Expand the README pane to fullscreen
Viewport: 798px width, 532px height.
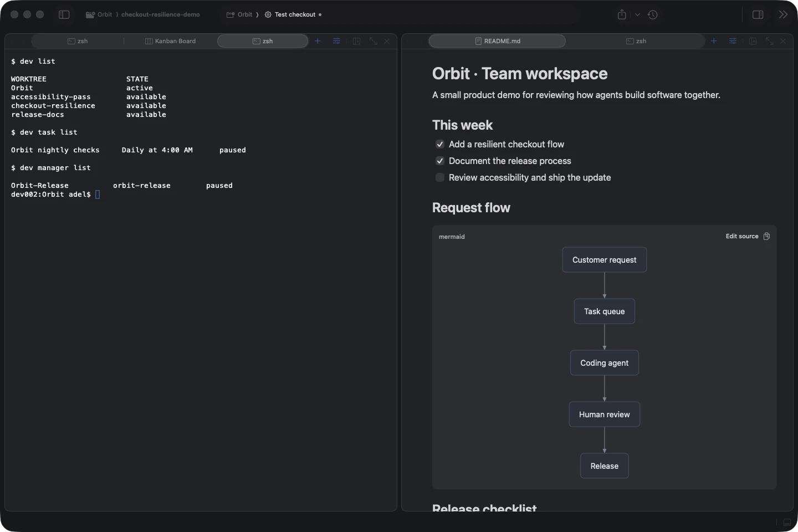tap(769, 41)
